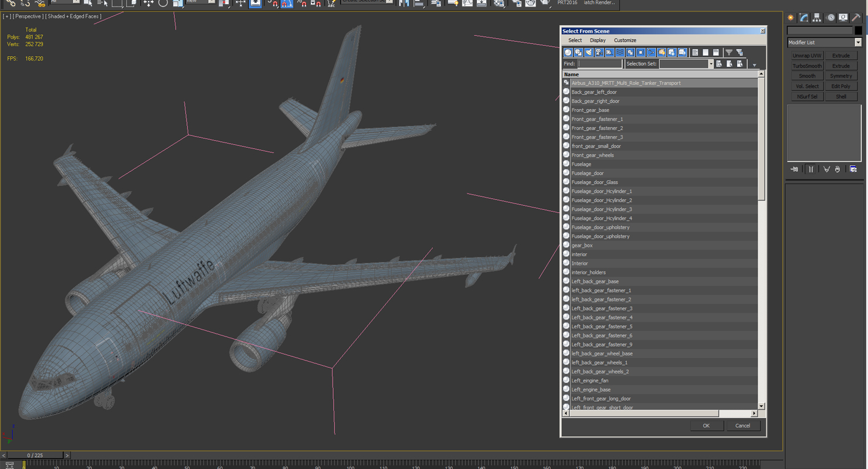Select Left_engine_base in list
This screenshot has height=469, width=868.
point(660,390)
